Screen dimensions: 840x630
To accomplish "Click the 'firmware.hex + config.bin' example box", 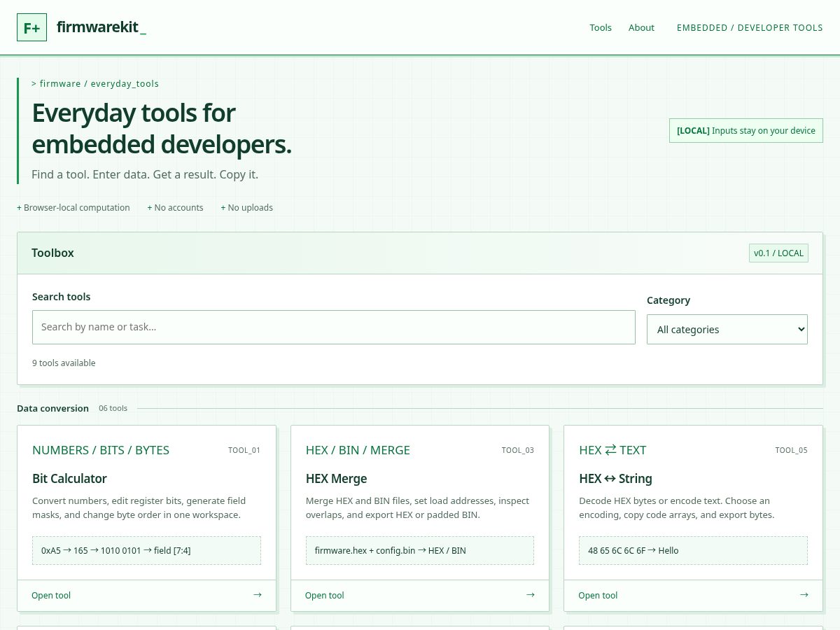I will pos(420,550).
